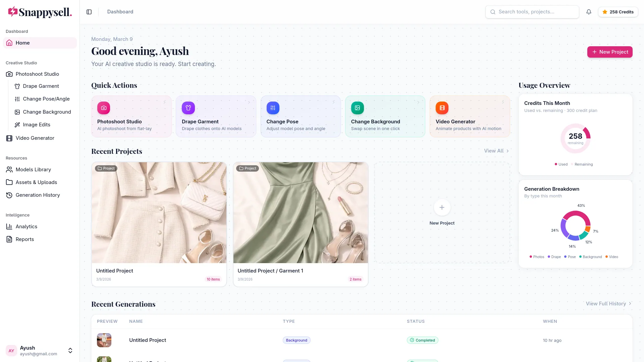Open the notifications bell

(589, 12)
